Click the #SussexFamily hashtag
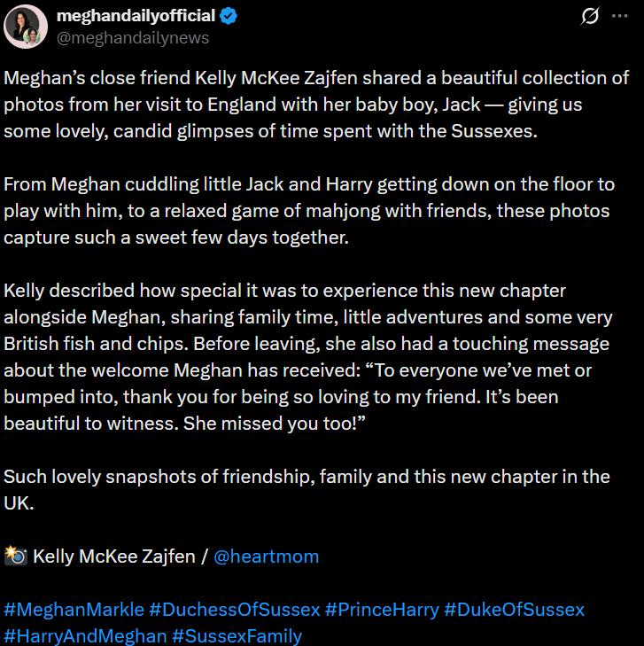 point(237,636)
